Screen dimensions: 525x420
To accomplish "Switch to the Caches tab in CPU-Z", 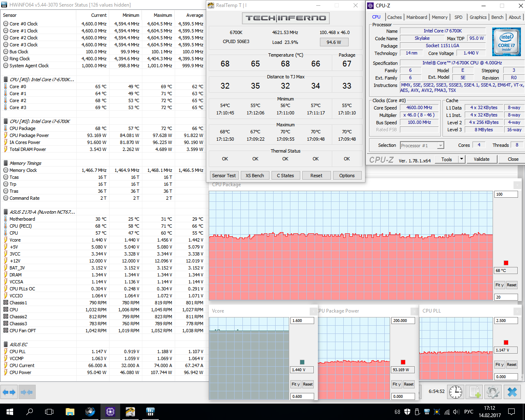I will [394, 17].
